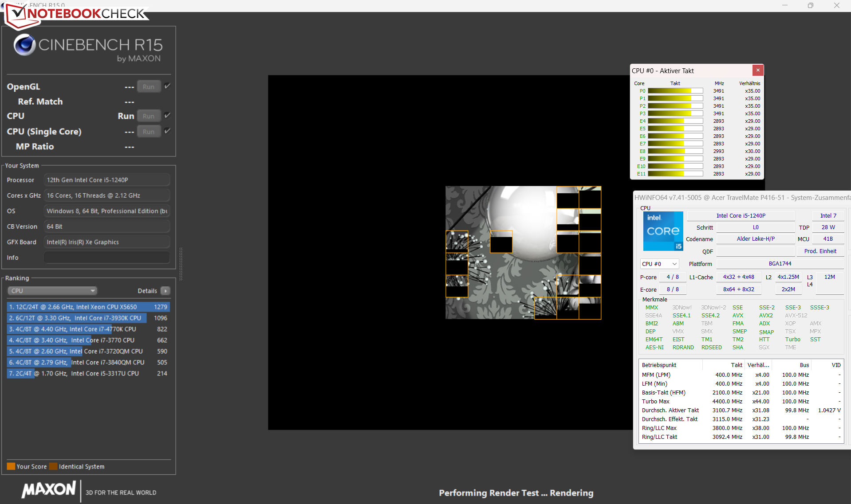
Task: Click the Intel Core i5 badge icon
Action: click(x=663, y=231)
